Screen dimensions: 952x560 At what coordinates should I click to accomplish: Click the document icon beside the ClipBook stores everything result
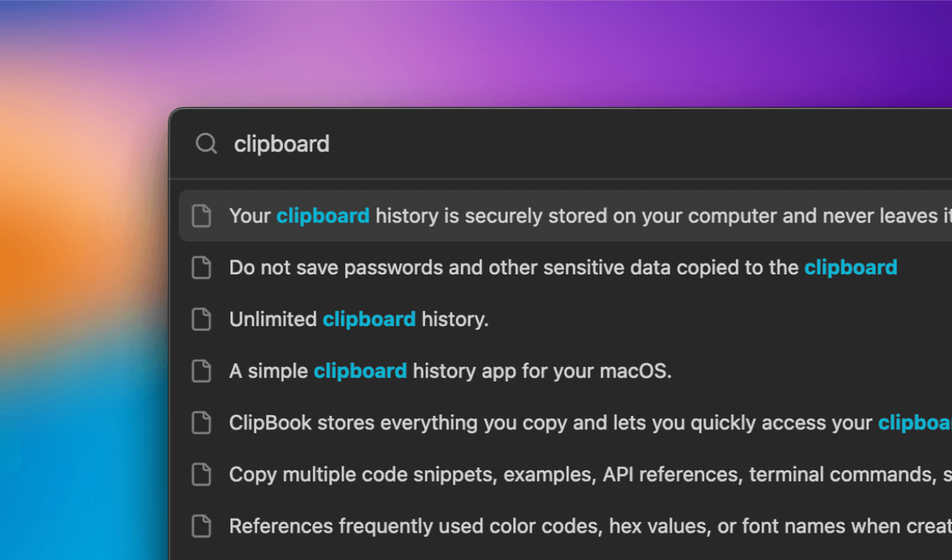202,422
